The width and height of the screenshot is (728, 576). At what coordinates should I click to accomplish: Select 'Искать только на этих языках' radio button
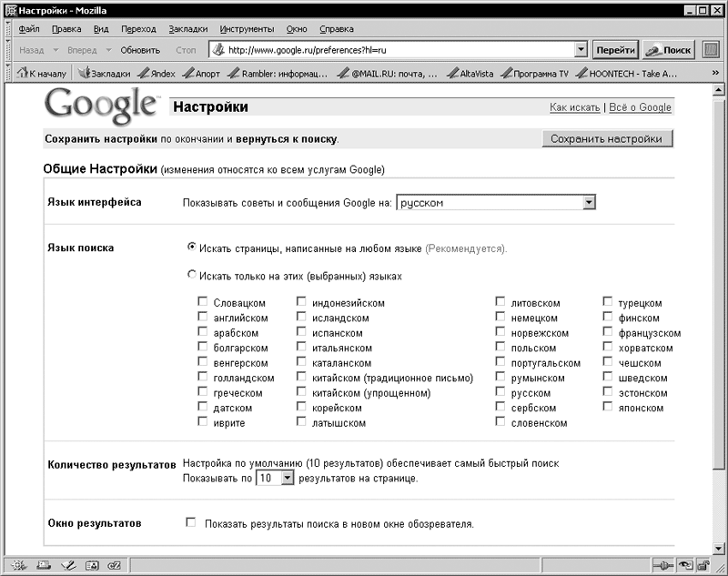point(191,274)
